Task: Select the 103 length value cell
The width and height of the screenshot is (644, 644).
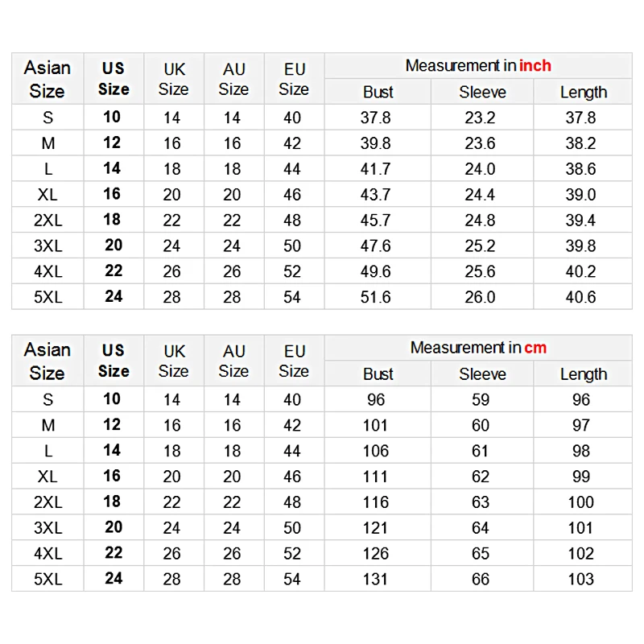Action: point(580,579)
